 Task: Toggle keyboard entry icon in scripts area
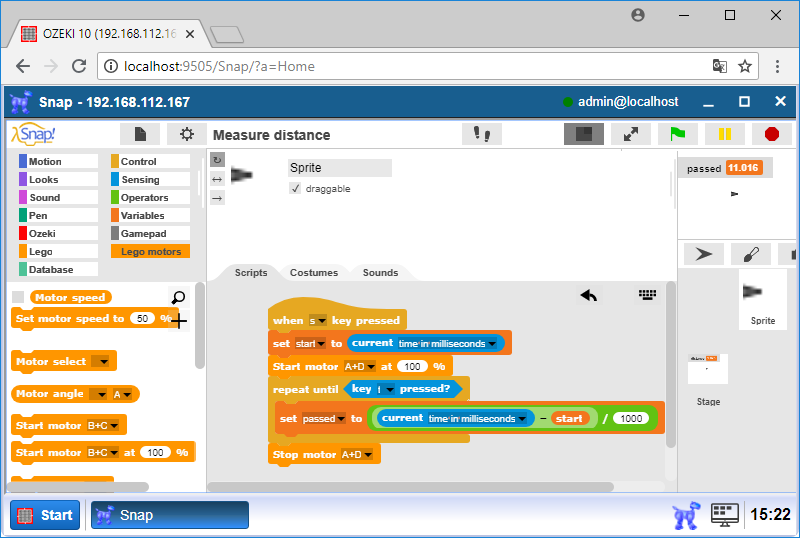click(x=647, y=295)
